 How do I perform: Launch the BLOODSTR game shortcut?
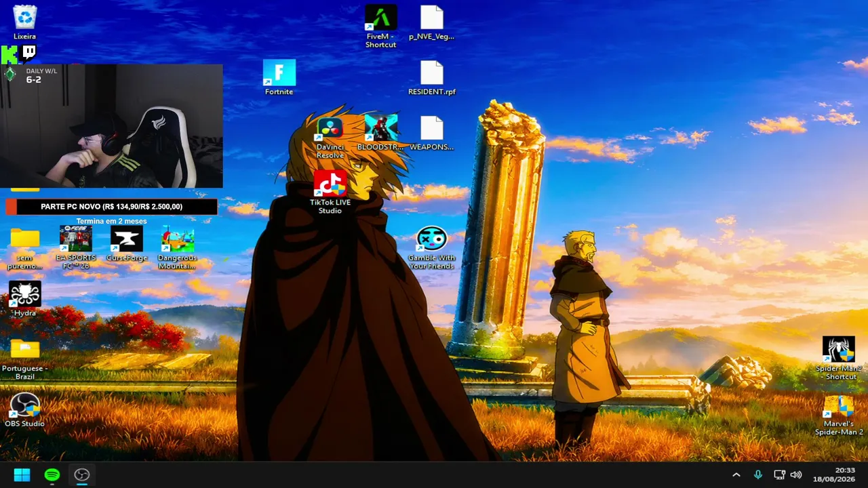pos(380,133)
